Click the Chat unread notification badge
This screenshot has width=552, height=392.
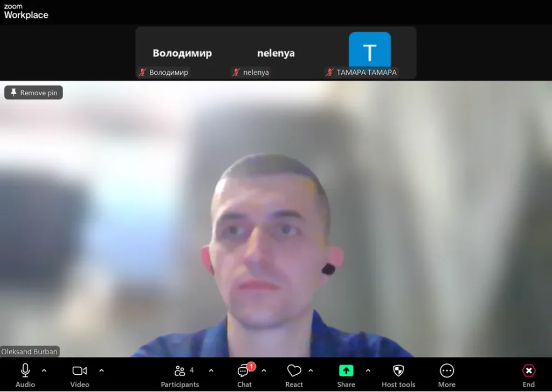pos(251,366)
